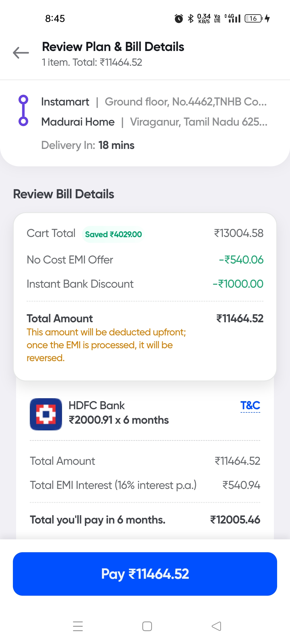290x644 pixels.
Task: Tap the No Cost EMI Offer row
Action: click(x=145, y=260)
